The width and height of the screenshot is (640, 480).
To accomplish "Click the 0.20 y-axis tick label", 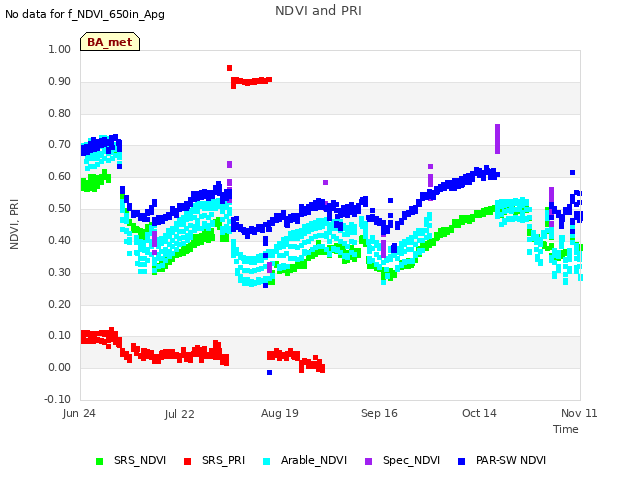I will (x=60, y=304).
